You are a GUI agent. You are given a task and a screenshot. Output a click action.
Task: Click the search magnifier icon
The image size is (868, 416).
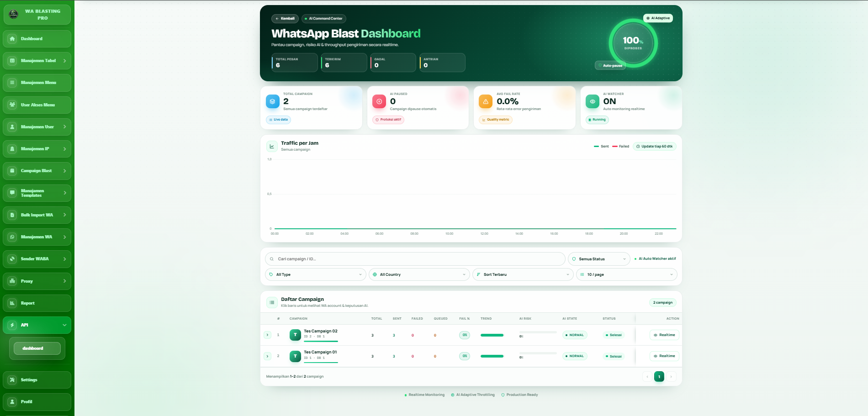272,259
